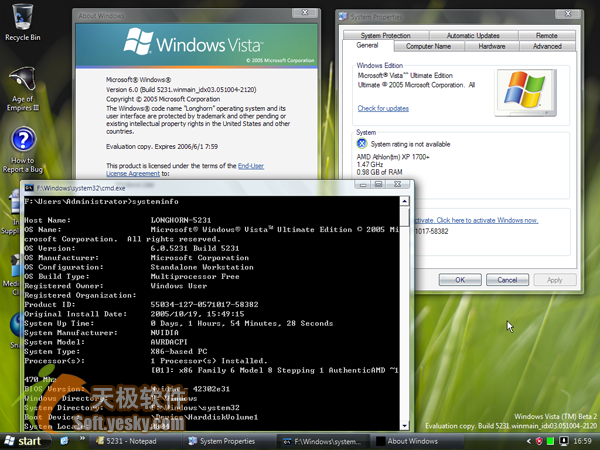
Task: Open How to Report a Bug icon
Action: tap(23, 150)
